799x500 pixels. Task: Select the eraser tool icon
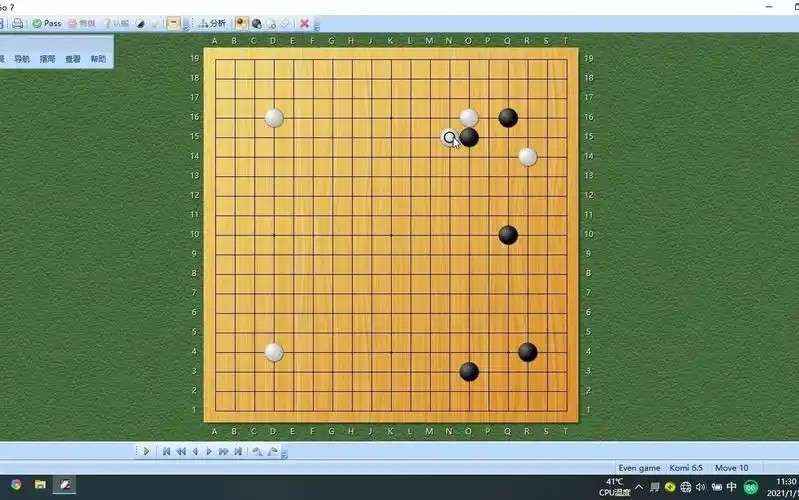tap(285, 23)
